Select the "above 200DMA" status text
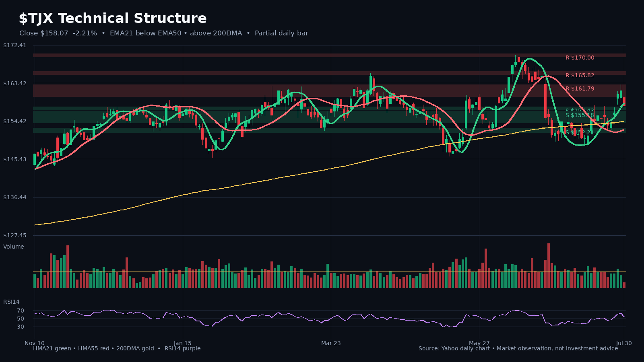The image size is (644, 362). [x=216, y=33]
